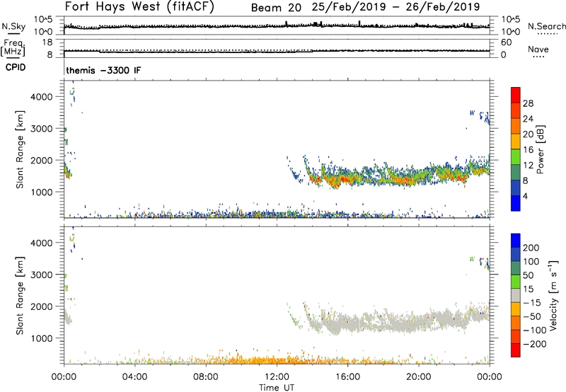Click the red bottom segment of Velocity colorbar

coord(516,350)
